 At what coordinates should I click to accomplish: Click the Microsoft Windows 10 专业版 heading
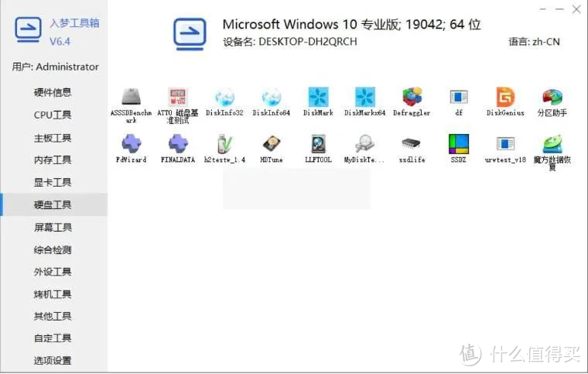pyautogui.click(x=351, y=24)
